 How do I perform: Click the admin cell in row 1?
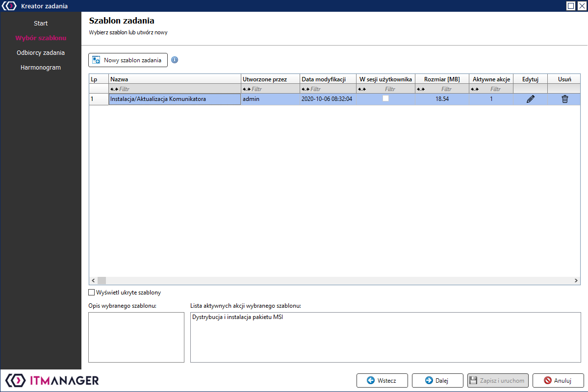[270, 99]
